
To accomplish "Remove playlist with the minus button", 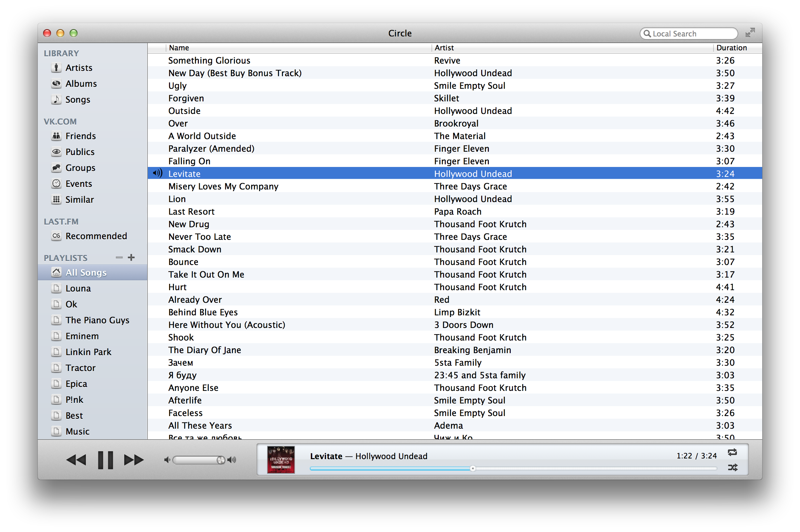I will (119, 258).
